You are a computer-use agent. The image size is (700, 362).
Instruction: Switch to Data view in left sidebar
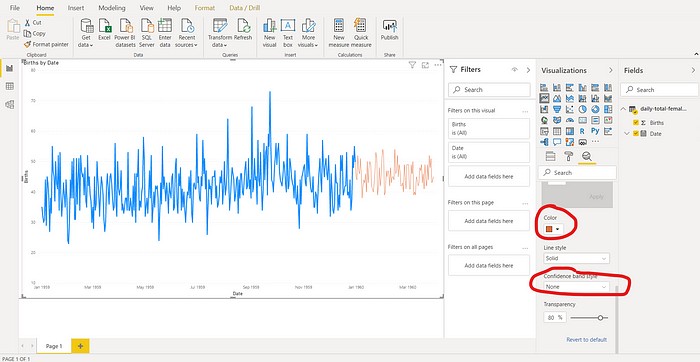9,86
